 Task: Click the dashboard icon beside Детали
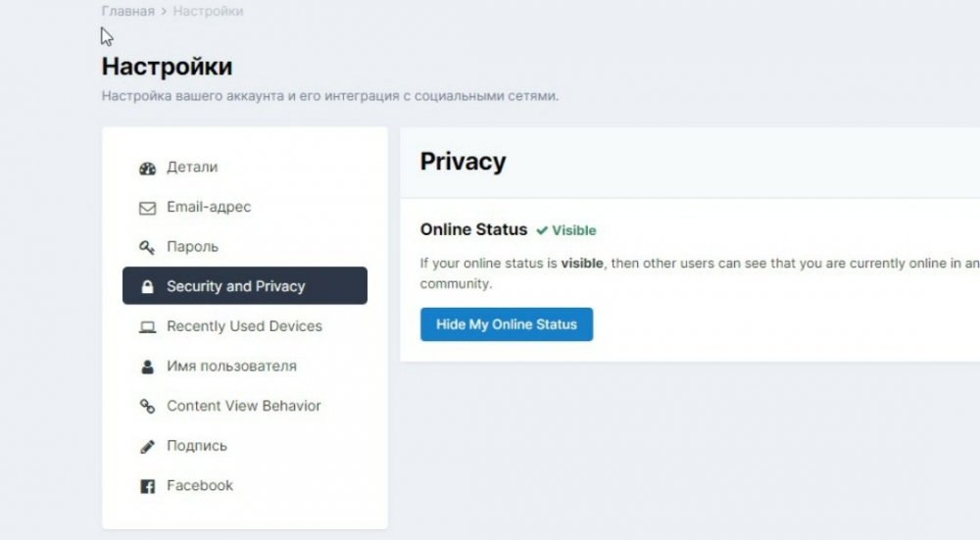[148, 168]
